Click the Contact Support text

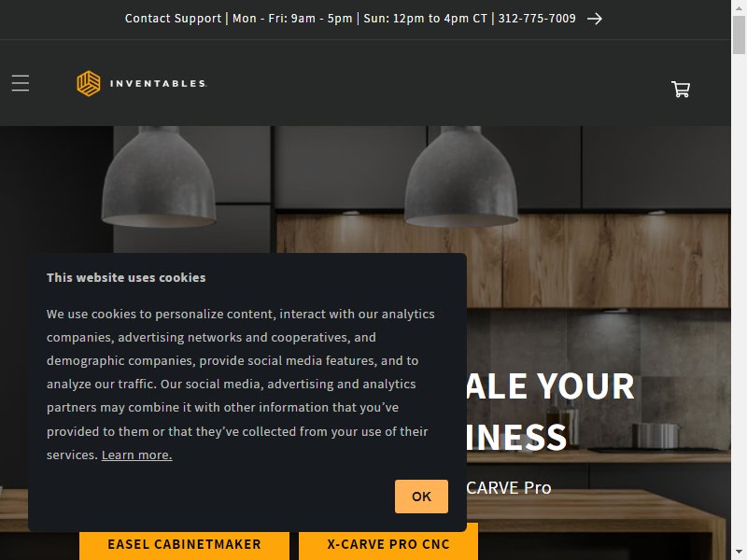(x=173, y=19)
